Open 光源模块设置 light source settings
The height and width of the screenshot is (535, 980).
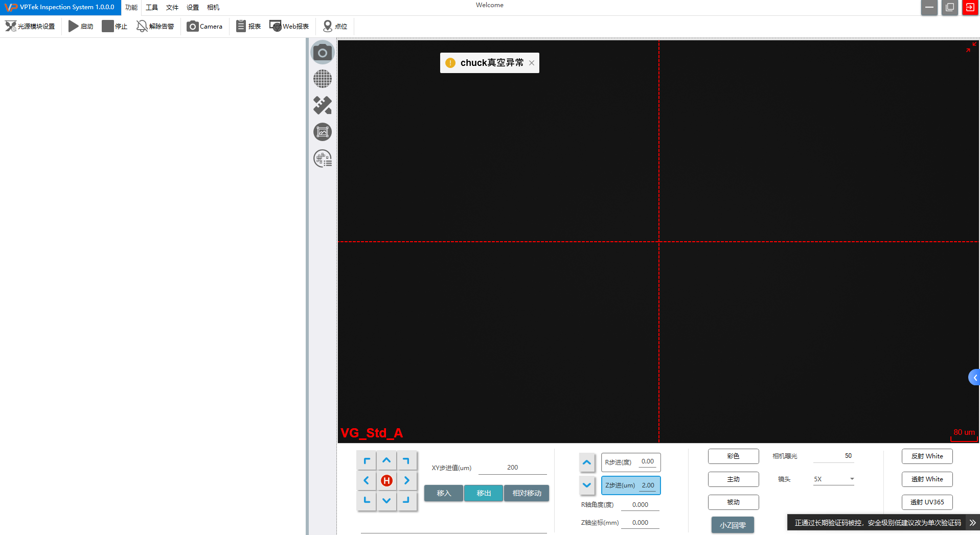coord(30,26)
